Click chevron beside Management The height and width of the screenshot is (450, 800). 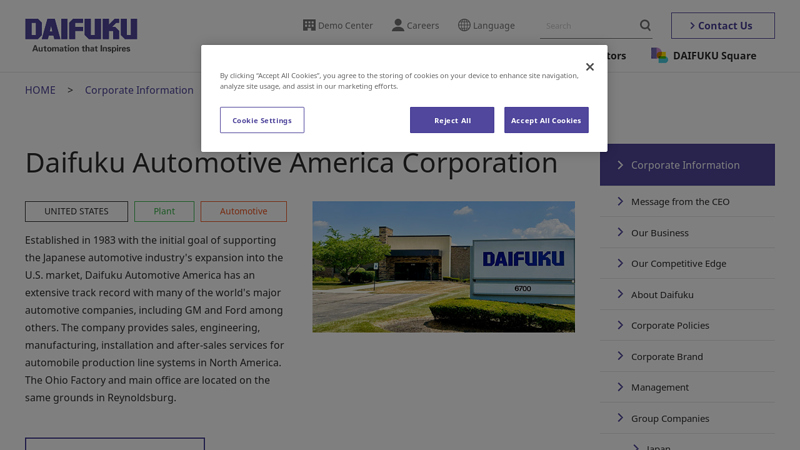[x=620, y=387]
